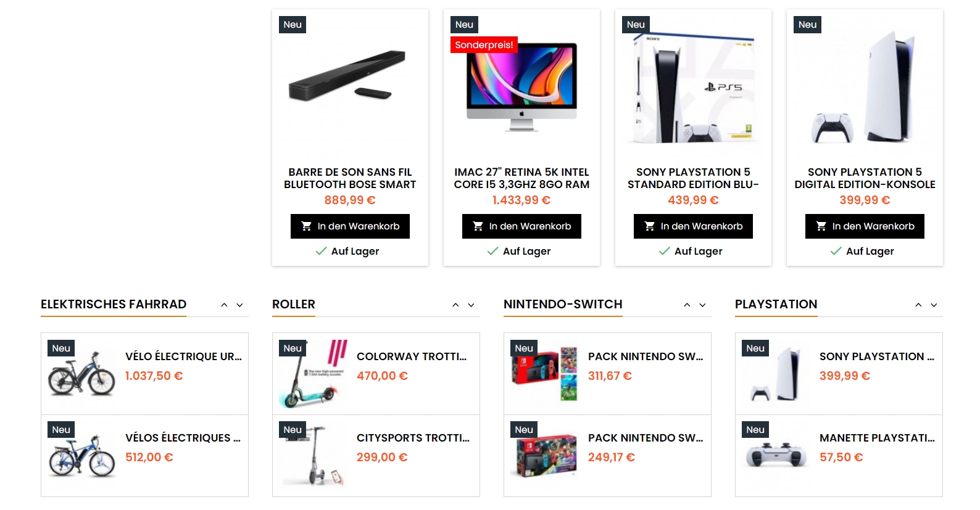Show next items in Roller section
This screenshot has height=510, width=980.
[471, 305]
